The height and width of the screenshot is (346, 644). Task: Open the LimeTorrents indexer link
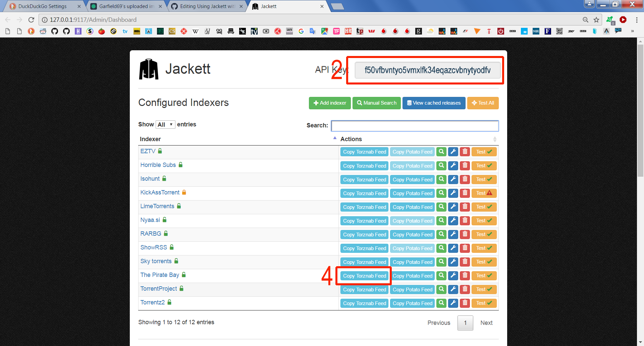[x=157, y=206]
